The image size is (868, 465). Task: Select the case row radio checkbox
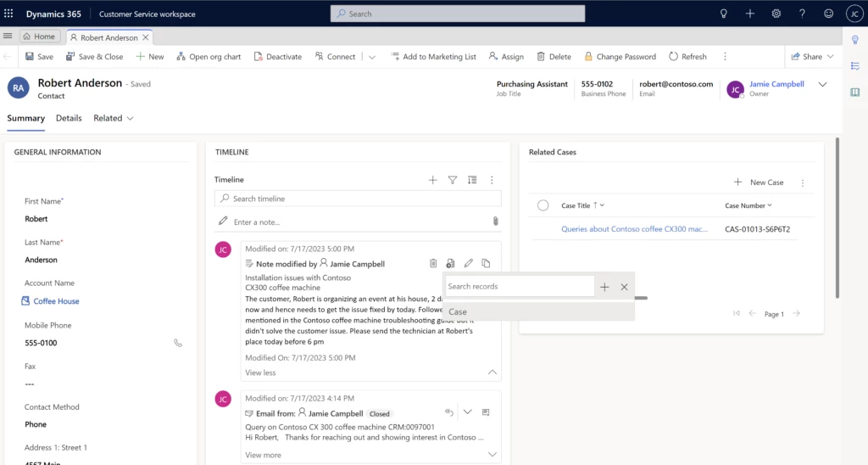pos(543,205)
